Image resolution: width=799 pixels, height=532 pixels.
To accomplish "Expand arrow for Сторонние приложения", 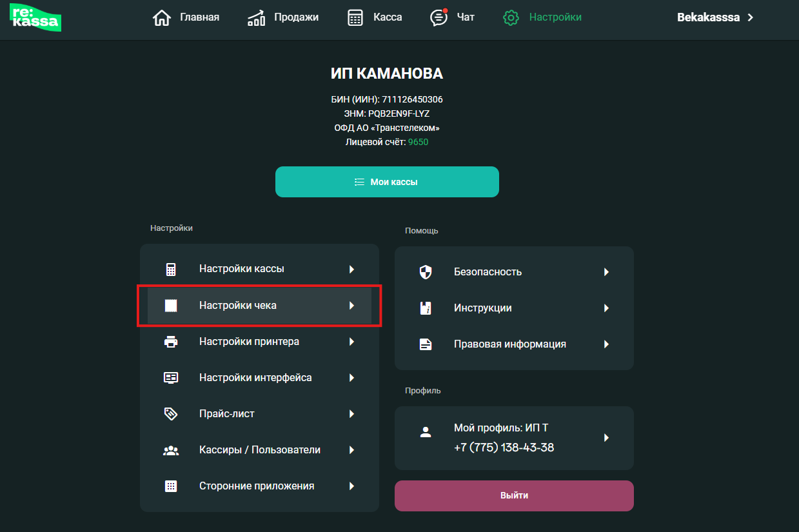I will 351,486.
